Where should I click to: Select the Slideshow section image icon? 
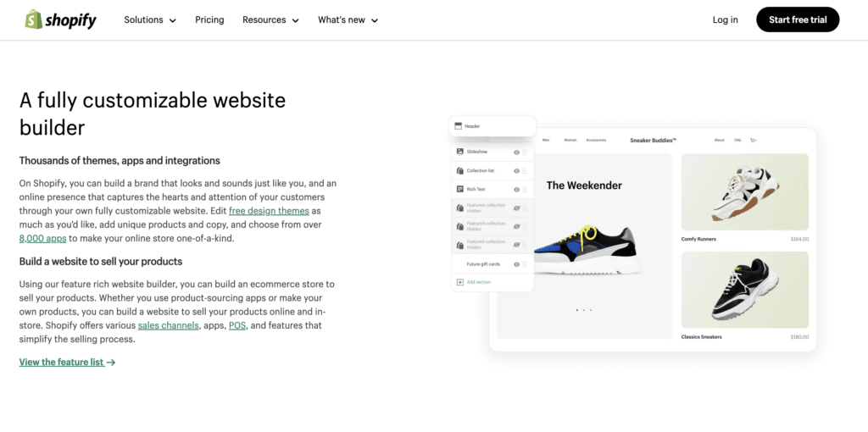point(459,152)
